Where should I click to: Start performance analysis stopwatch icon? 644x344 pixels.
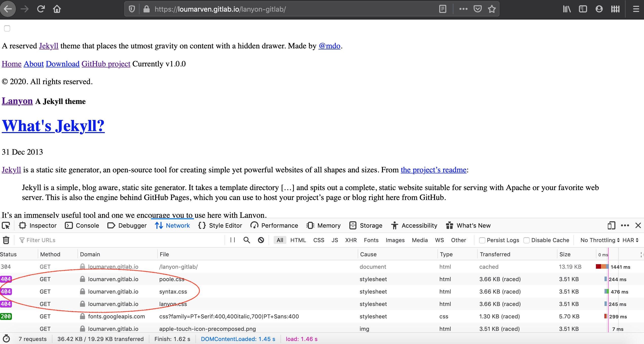(x=6, y=339)
